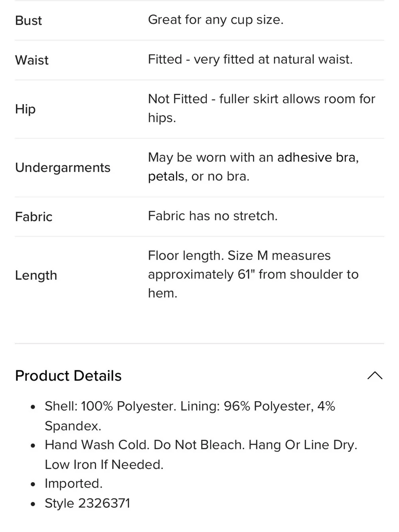The image size is (399, 532).
Task: Select the Shell 100% Polyester bullet
Action: coord(190,416)
